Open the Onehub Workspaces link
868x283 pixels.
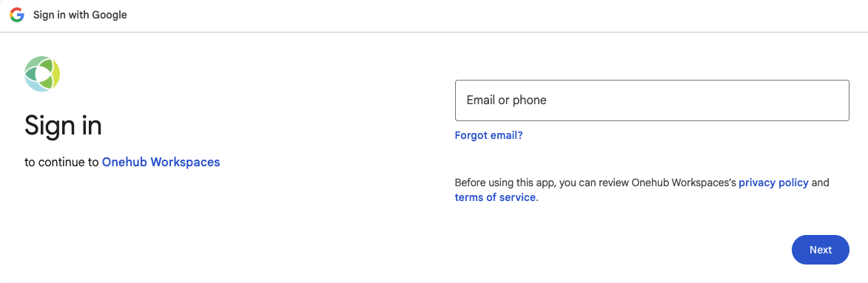[x=161, y=162]
